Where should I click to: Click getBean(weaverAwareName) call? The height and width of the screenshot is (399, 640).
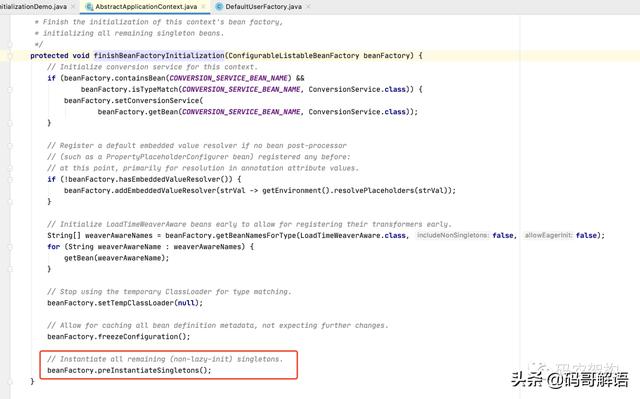tap(116, 258)
